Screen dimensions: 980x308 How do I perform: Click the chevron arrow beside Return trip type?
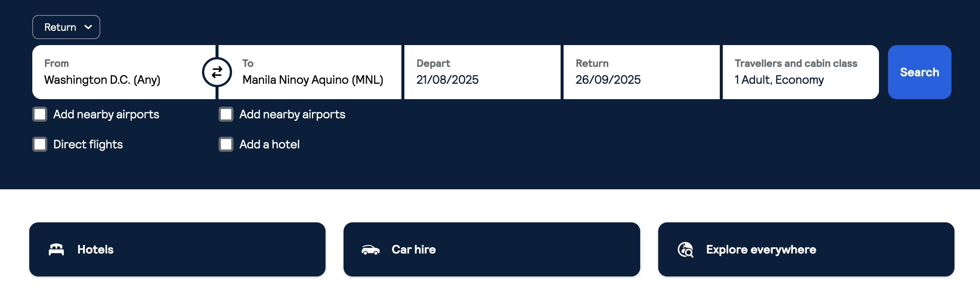[x=88, y=27]
